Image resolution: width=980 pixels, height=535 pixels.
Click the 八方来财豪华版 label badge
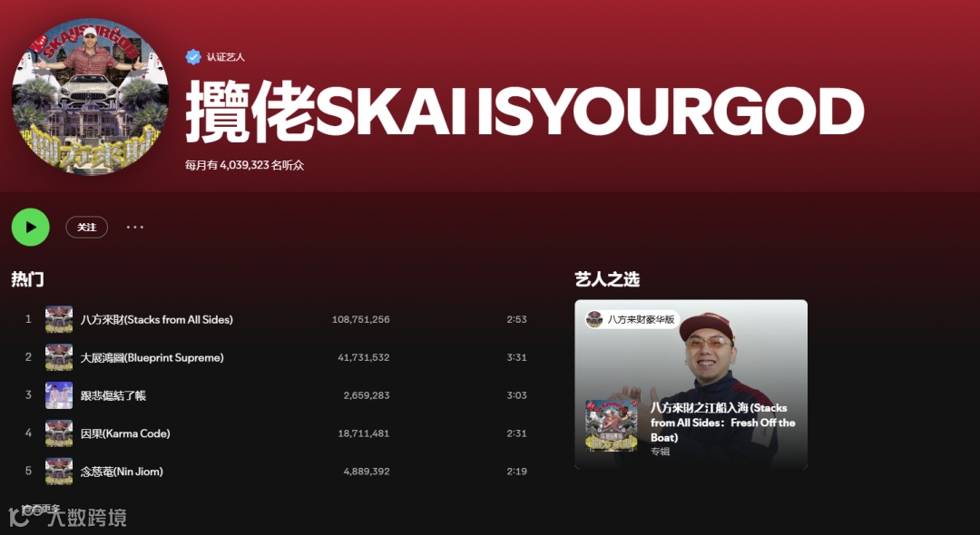click(632, 319)
